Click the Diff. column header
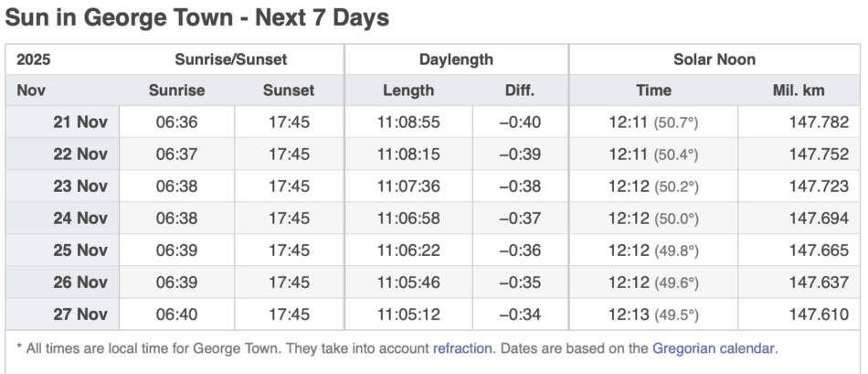868x374 pixels. [x=520, y=91]
